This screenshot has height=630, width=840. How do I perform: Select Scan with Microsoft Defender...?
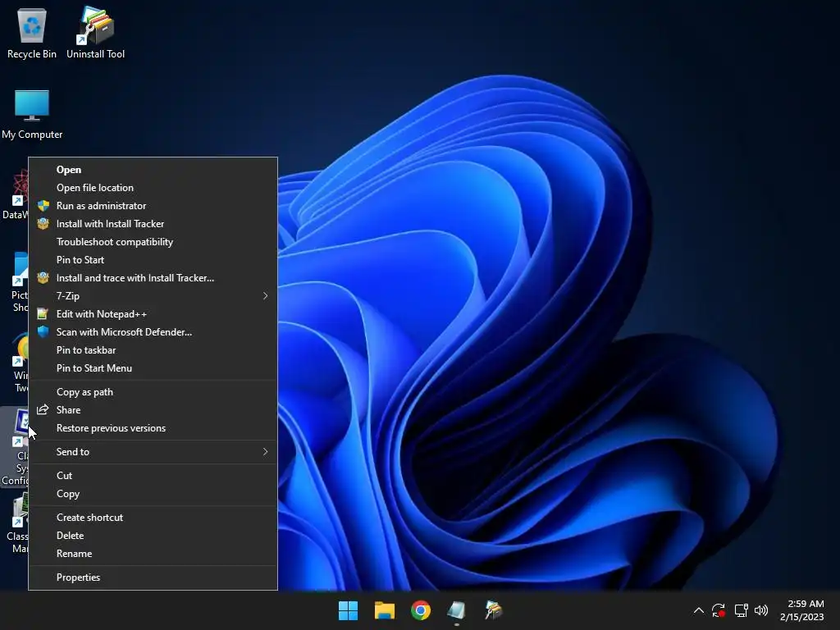pos(153,332)
